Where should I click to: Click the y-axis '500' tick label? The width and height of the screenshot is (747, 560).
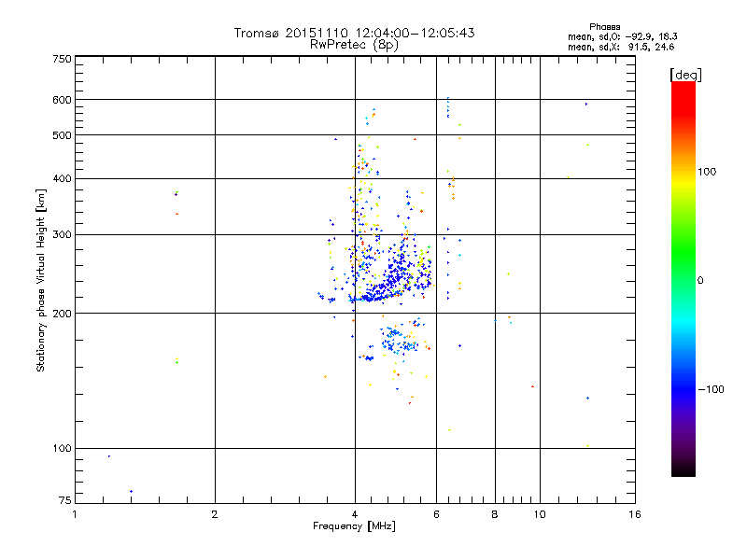click(62, 135)
